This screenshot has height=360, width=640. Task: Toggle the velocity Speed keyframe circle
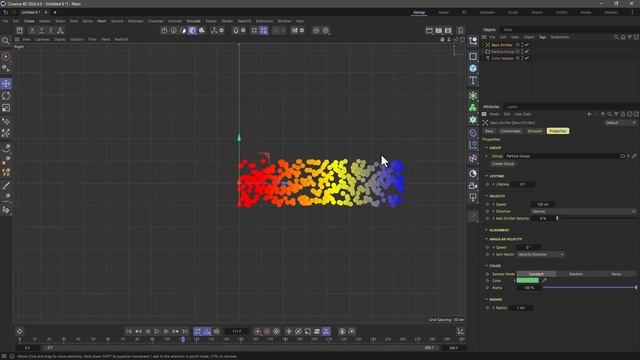coord(487,204)
